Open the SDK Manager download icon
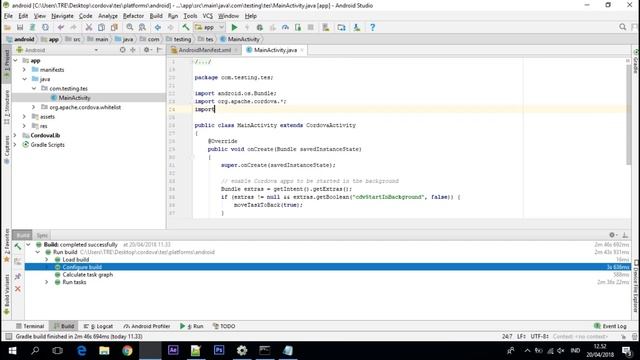 coord(357,27)
